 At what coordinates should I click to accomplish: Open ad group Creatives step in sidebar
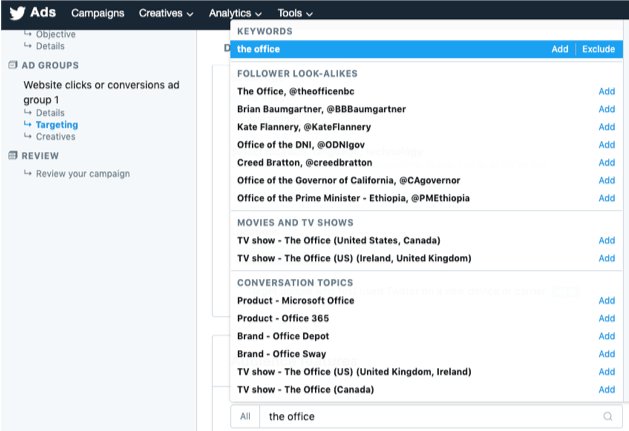point(56,137)
